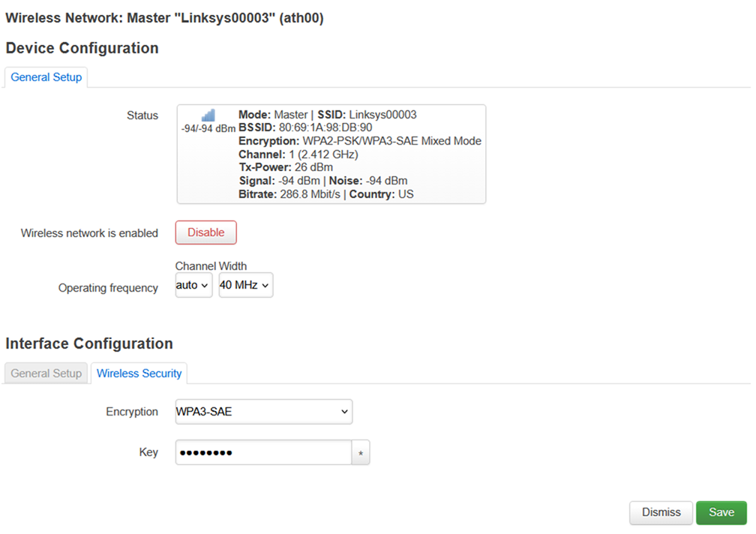The image size is (756, 534).
Task: Click the Channel Width label
Action: [x=211, y=266]
